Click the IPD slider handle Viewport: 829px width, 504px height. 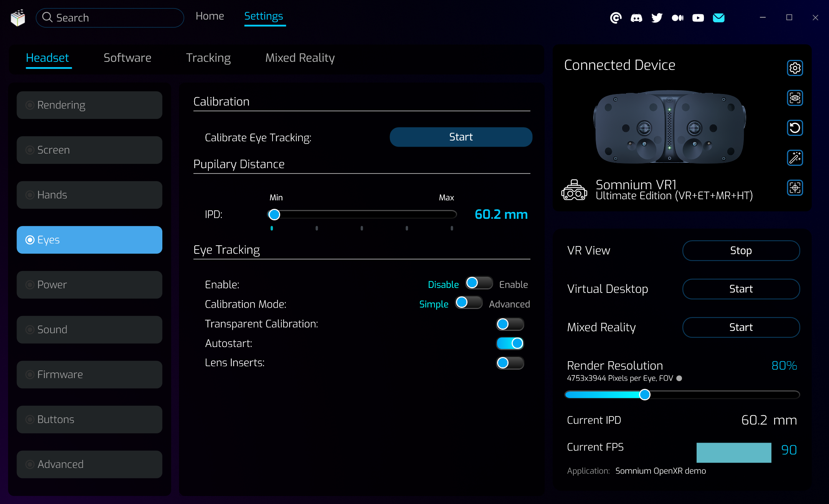coord(274,215)
